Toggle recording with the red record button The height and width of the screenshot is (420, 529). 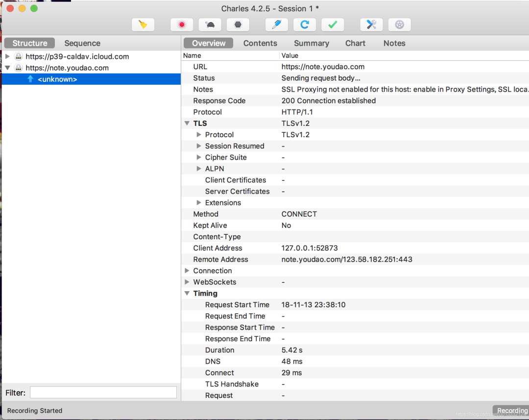(x=182, y=25)
